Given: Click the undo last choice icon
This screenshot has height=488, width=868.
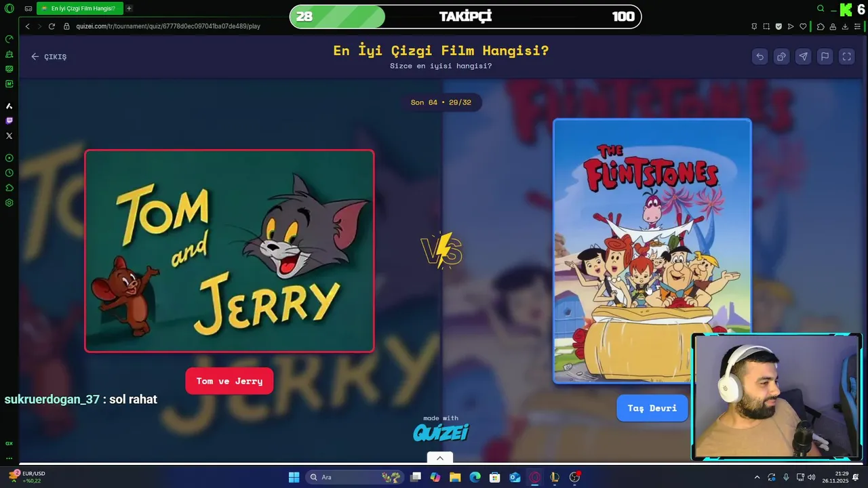Looking at the screenshot, I should pos(759,57).
